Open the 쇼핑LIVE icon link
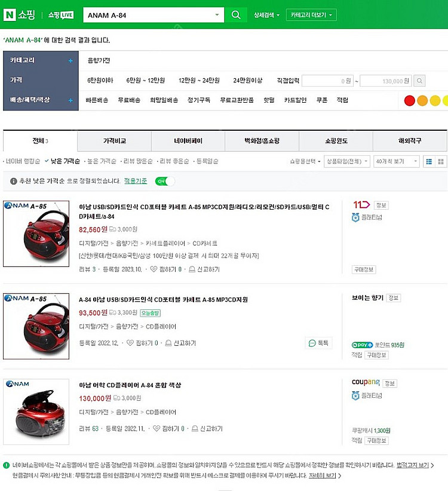The image size is (448, 491). click(x=61, y=15)
